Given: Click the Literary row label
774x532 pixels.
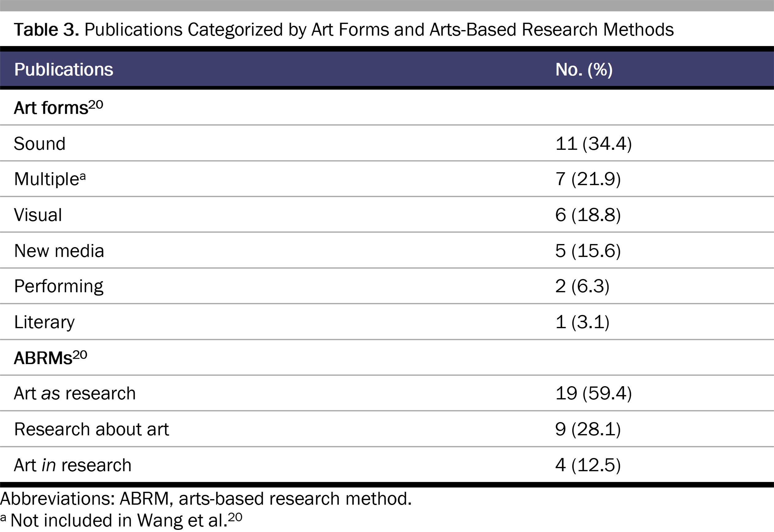Looking at the screenshot, I should [44, 322].
